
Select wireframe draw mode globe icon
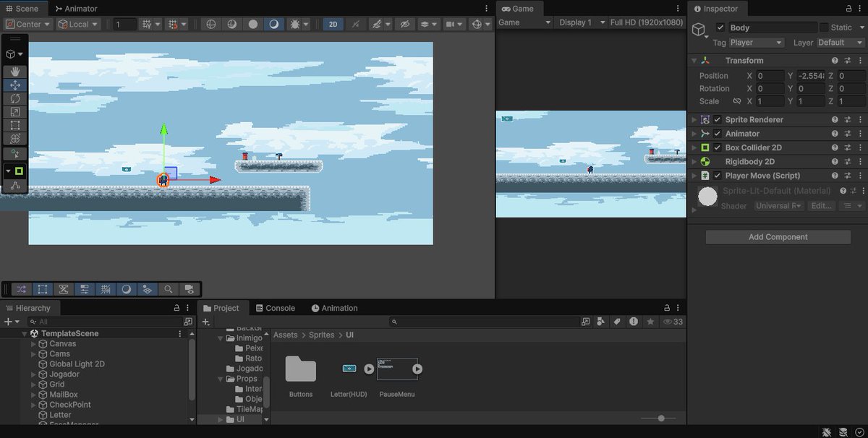(211, 24)
